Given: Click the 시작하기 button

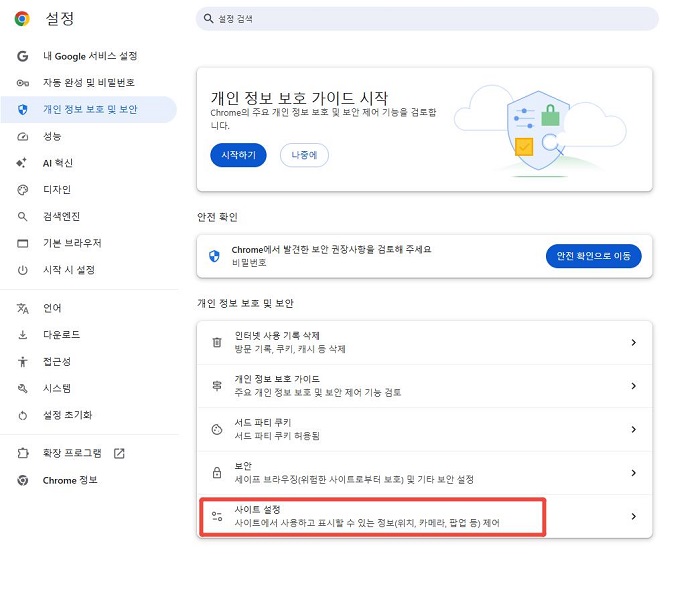Looking at the screenshot, I should click(238, 155).
